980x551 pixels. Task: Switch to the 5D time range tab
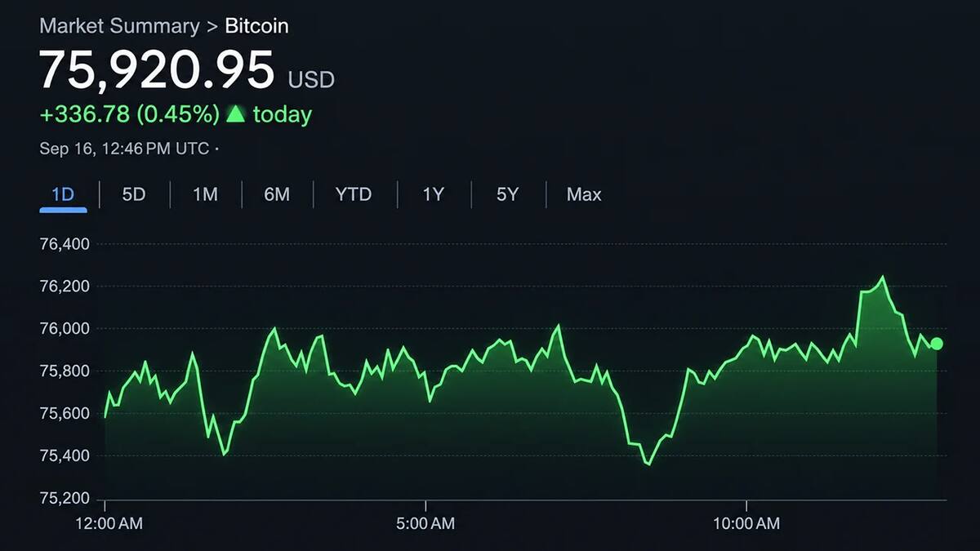coord(134,194)
